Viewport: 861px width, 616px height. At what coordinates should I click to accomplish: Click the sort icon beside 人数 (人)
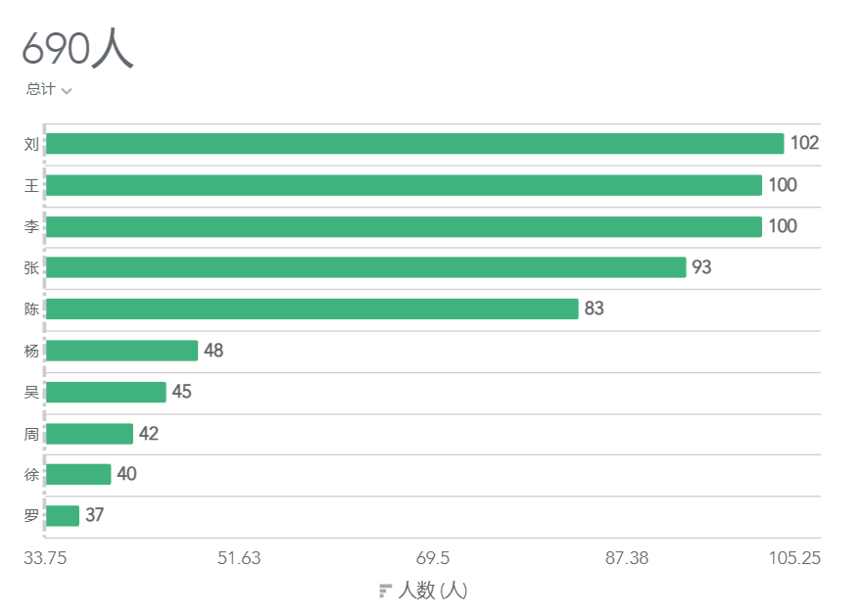(386, 591)
